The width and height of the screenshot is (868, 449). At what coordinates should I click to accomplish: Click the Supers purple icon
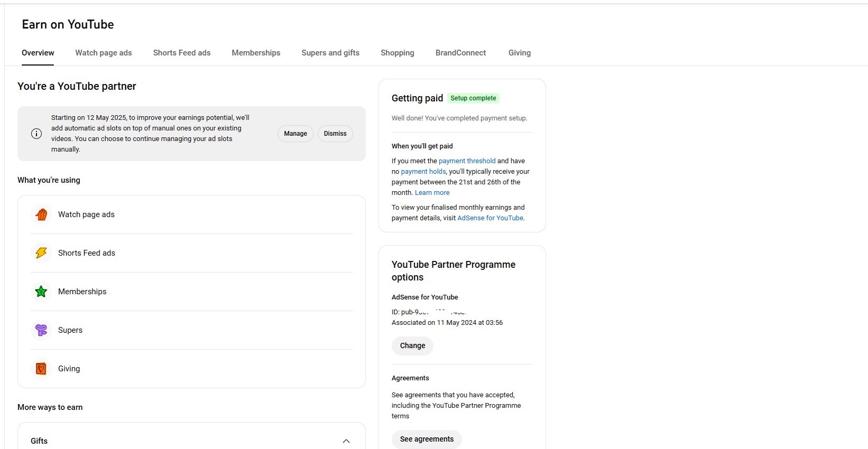pyautogui.click(x=41, y=330)
